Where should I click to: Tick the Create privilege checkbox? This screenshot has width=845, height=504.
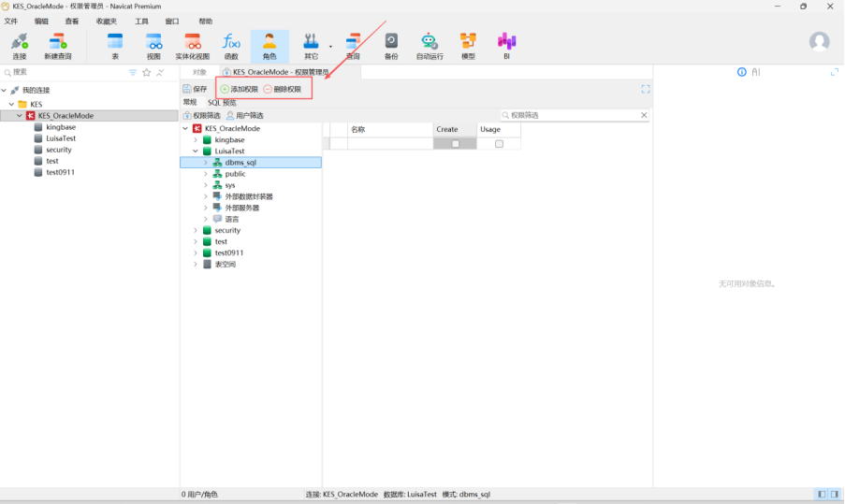pyautogui.click(x=456, y=144)
